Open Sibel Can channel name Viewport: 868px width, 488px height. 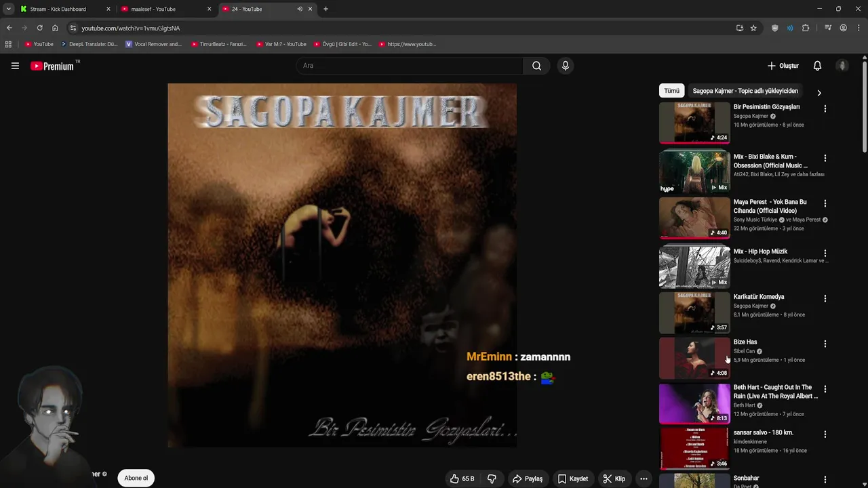[744, 351]
